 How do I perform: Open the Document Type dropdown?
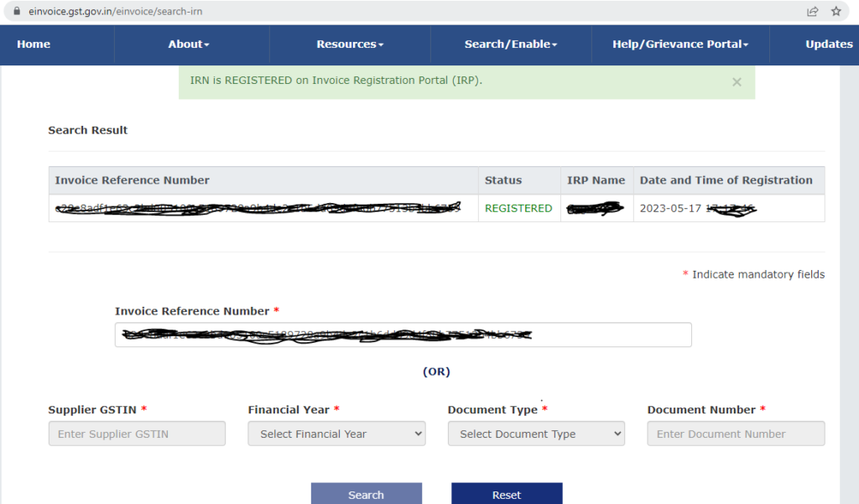pyautogui.click(x=536, y=434)
